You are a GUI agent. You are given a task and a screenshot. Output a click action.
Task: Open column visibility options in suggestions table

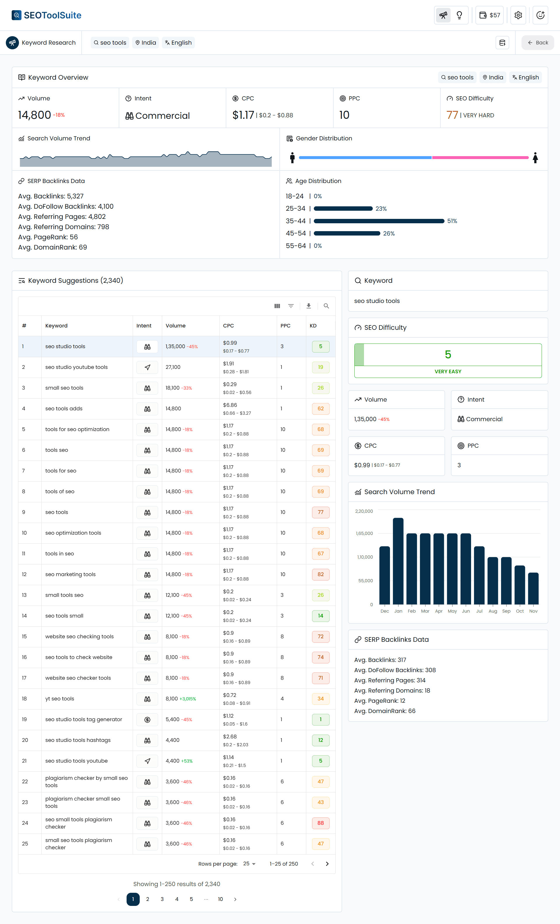[x=277, y=306]
